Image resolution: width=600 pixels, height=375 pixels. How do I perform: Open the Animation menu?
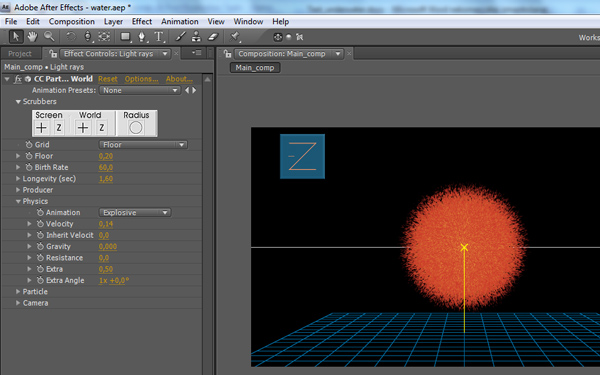click(x=179, y=22)
